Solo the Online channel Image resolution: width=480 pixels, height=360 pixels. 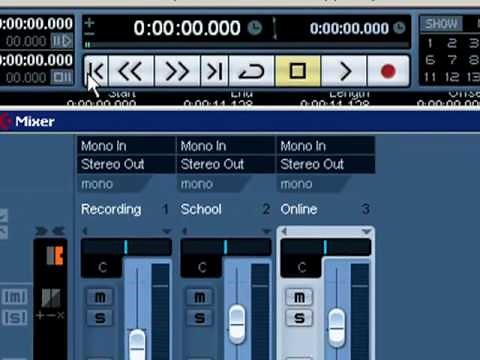pos(299,318)
